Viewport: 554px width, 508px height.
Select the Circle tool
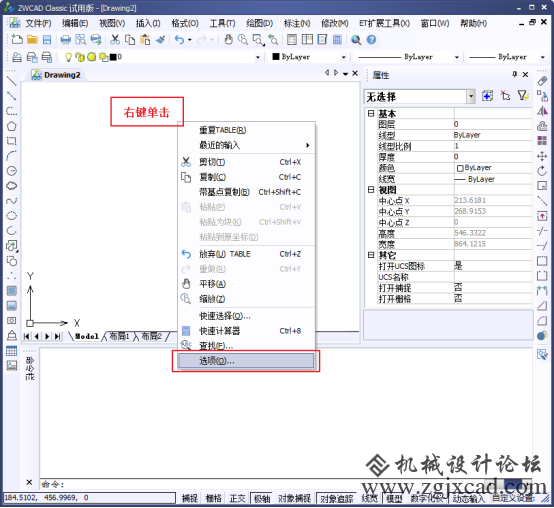click(x=12, y=171)
